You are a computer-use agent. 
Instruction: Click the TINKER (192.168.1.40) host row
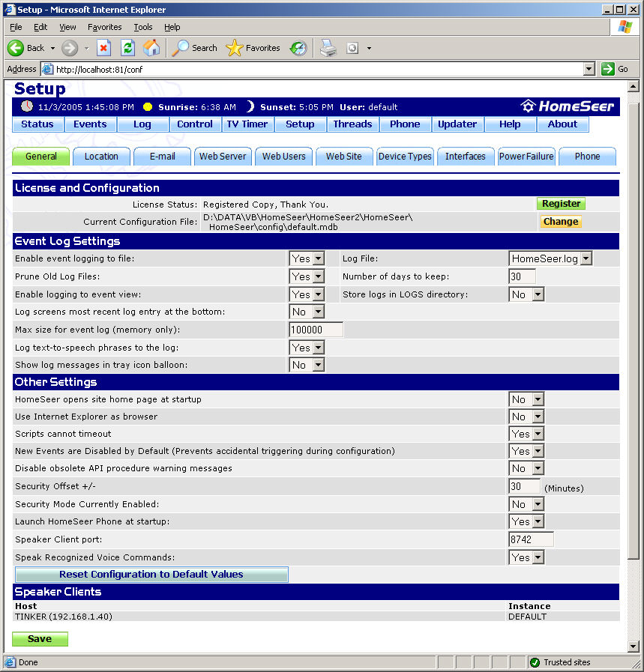316,617
